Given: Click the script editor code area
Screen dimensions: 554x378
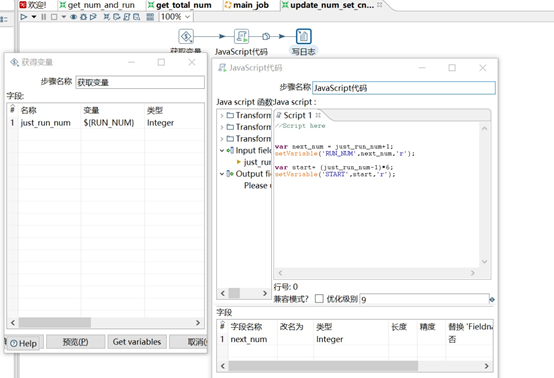Looking at the screenshot, I should coord(377,195).
